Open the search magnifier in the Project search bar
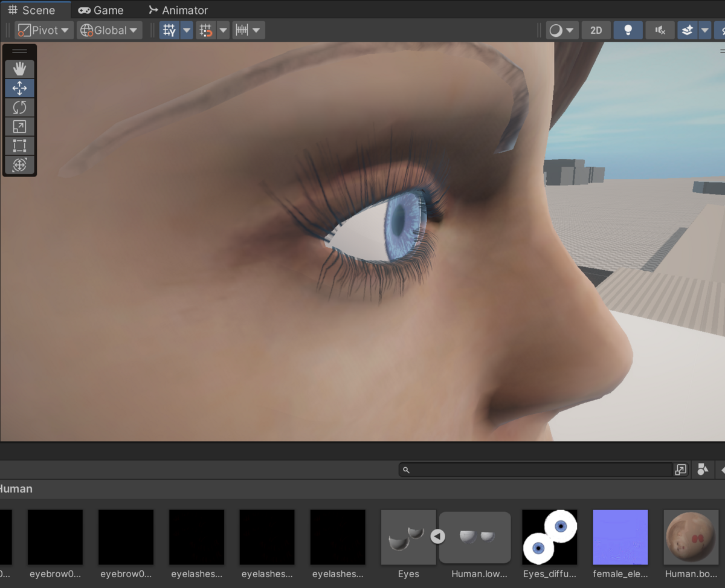 [x=406, y=470]
